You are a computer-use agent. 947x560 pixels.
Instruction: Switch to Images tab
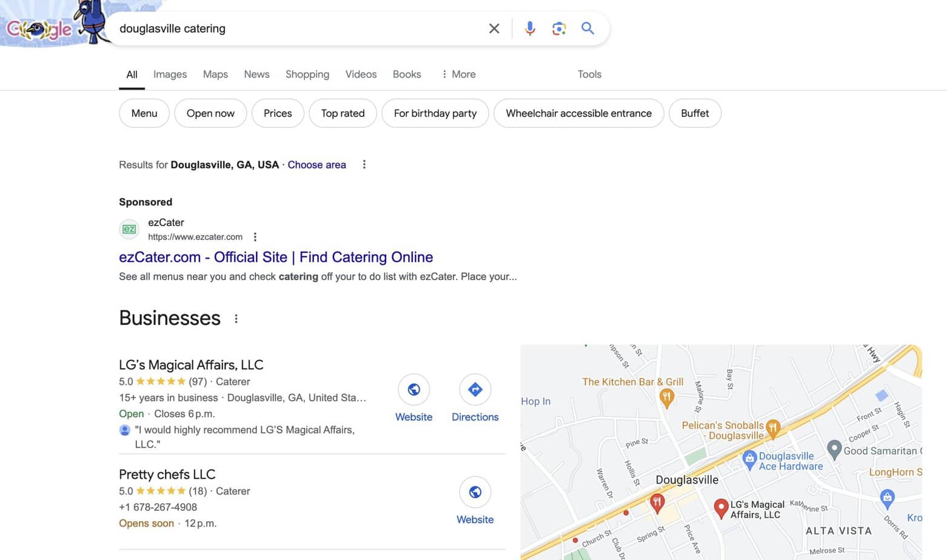pyautogui.click(x=170, y=75)
